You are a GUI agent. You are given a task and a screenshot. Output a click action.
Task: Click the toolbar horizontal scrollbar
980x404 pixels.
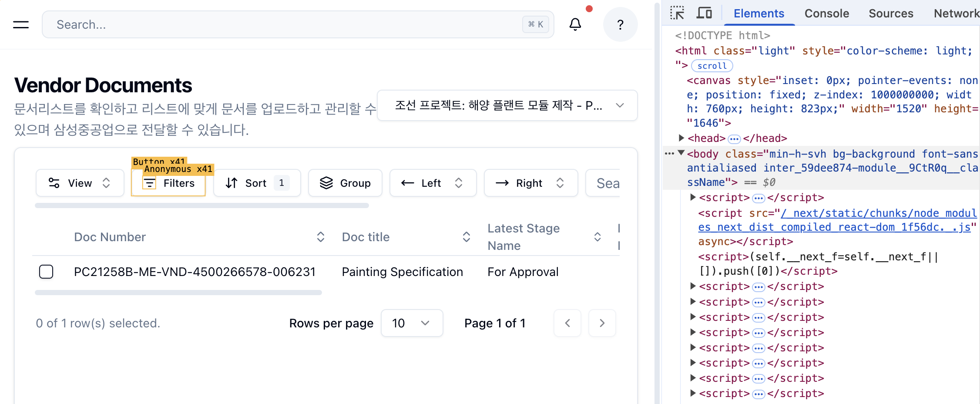coord(202,205)
